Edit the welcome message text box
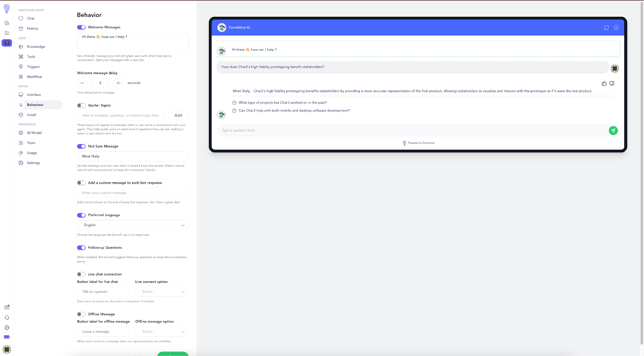644x356 pixels. coord(133,42)
